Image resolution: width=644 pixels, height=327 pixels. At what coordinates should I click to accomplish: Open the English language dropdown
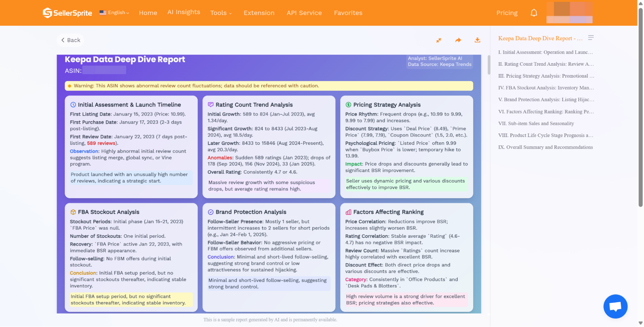click(x=114, y=13)
